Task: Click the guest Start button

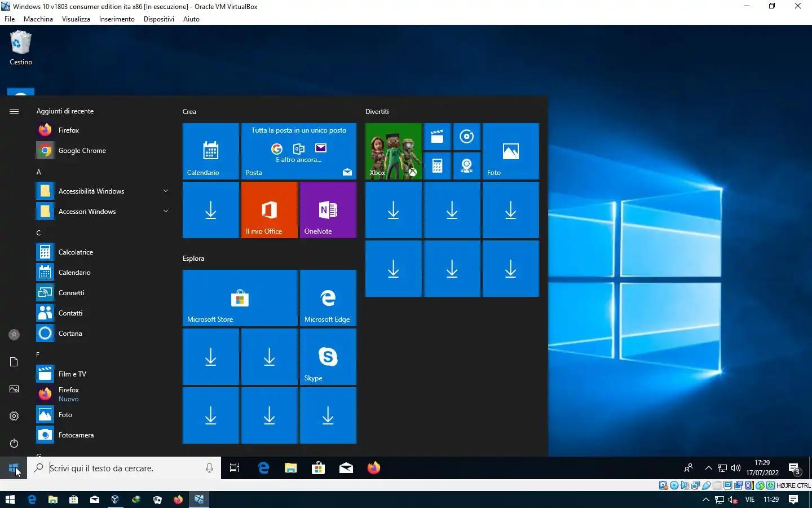Action: coord(14,468)
